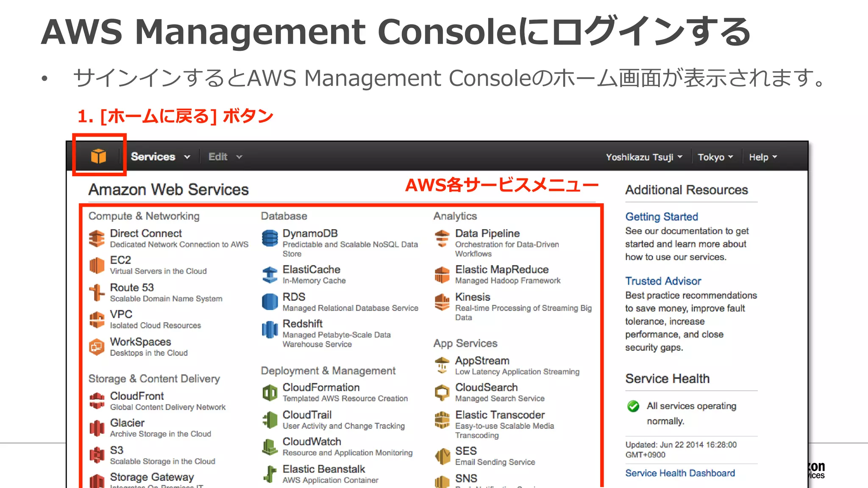The image size is (868, 488).
Task: Click the AWS orange cube home icon
Action: [x=98, y=156]
